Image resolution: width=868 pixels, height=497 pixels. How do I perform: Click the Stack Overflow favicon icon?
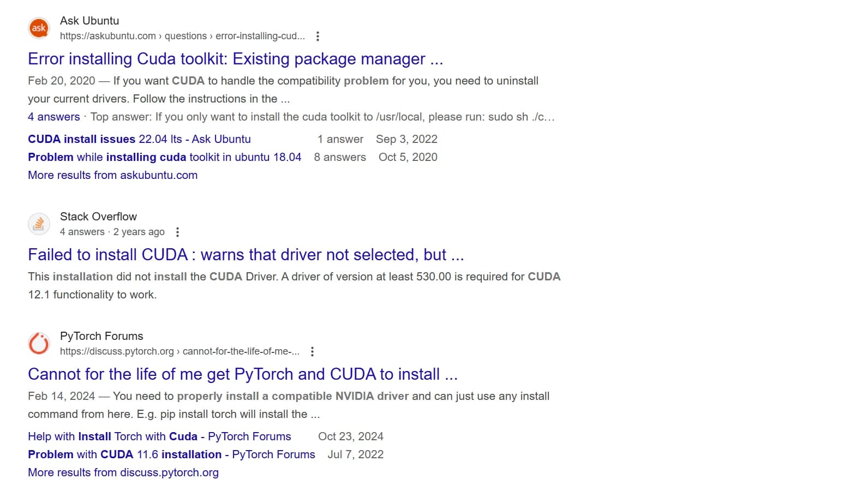coord(39,224)
